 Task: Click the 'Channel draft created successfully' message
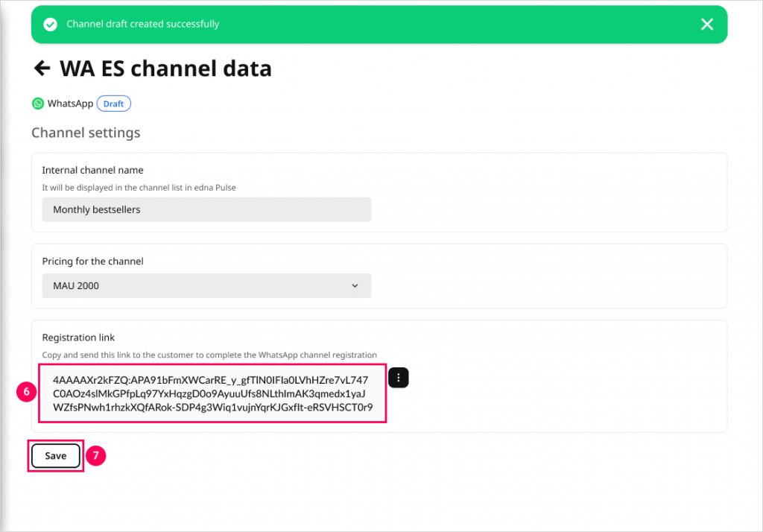coord(142,25)
